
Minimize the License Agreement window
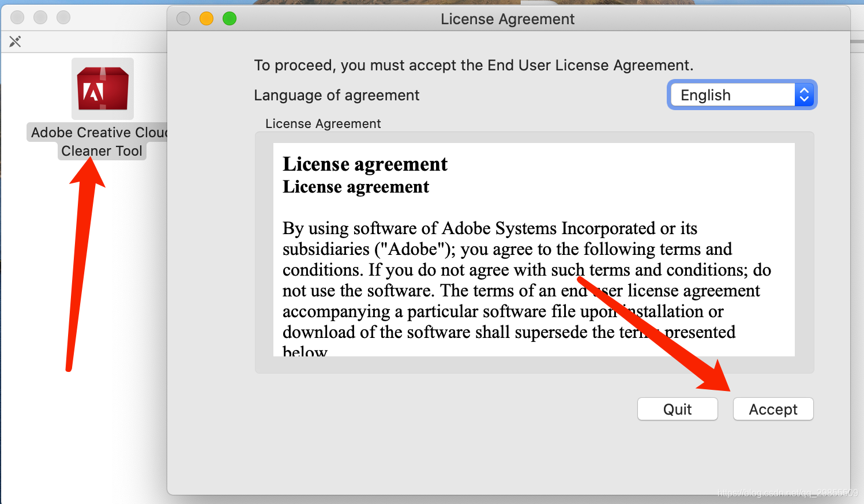pos(206,18)
